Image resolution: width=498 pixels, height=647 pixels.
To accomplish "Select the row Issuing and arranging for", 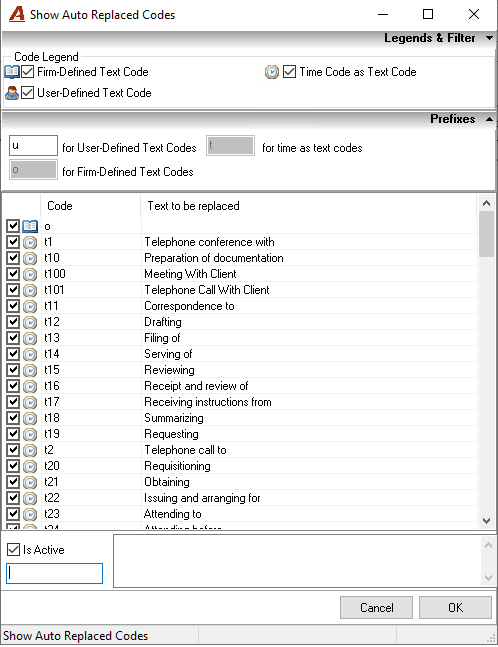I will tap(241, 498).
